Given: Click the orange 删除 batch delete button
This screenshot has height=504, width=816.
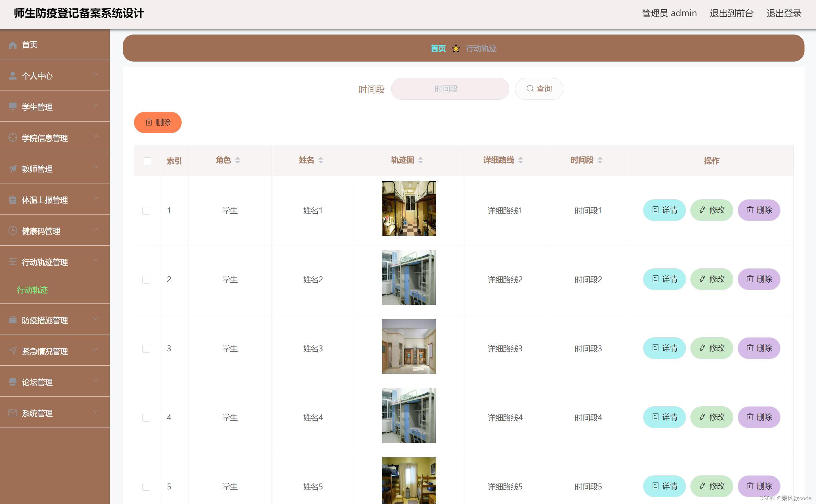Looking at the screenshot, I should [x=158, y=122].
